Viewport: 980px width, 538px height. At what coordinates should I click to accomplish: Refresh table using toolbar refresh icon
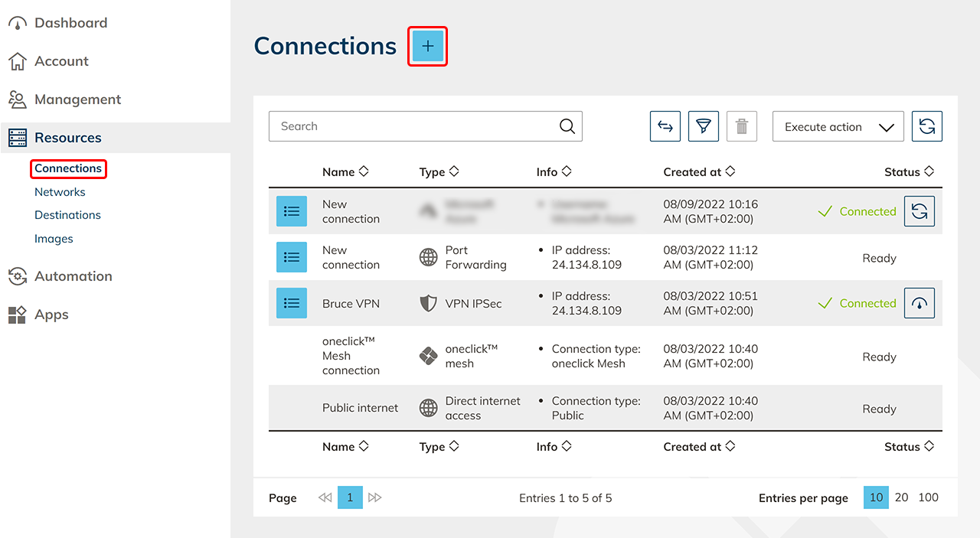tap(926, 127)
